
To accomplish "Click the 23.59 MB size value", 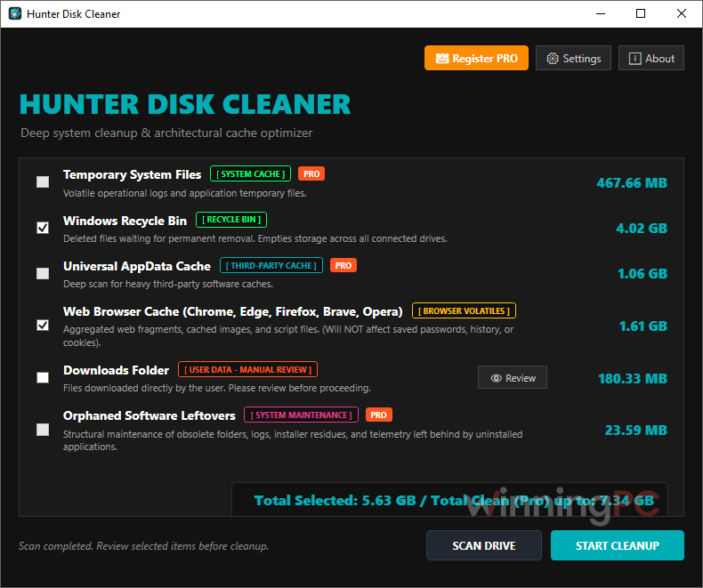I will pyautogui.click(x=635, y=431).
